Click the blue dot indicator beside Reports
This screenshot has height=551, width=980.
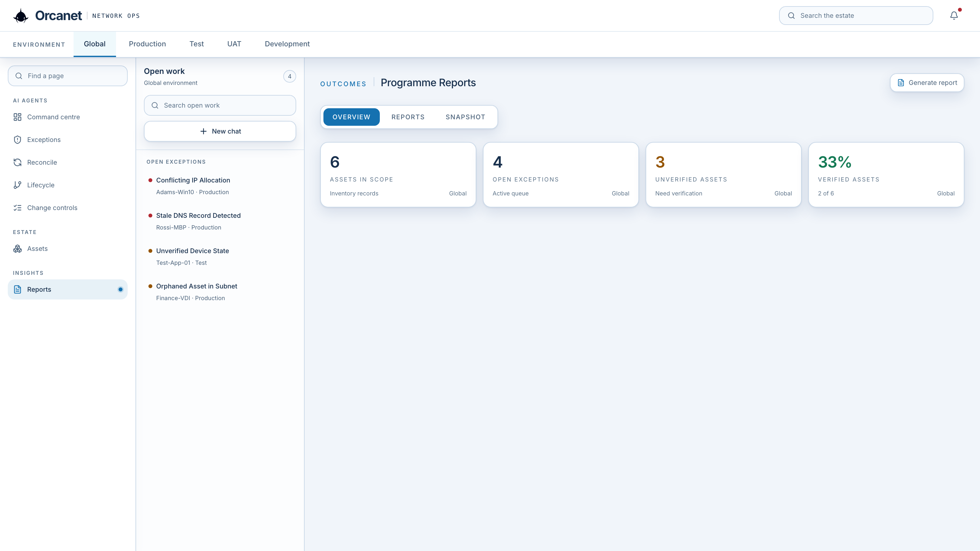pyautogui.click(x=121, y=289)
